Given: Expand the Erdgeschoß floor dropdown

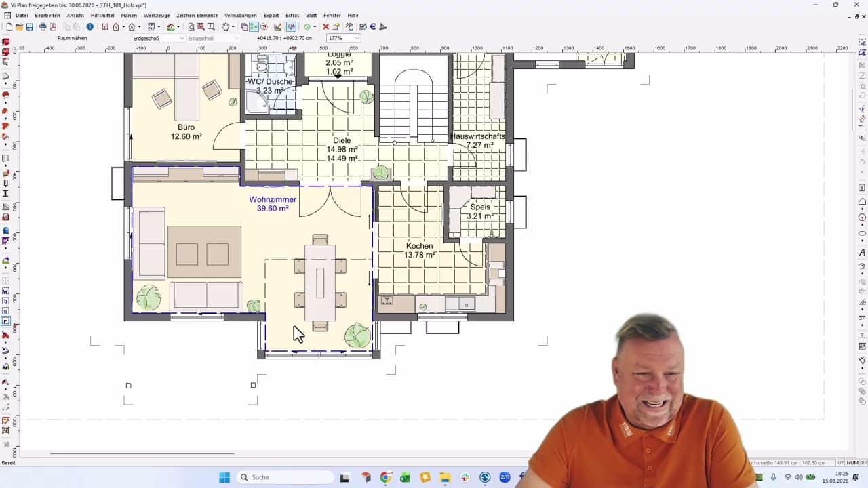Looking at the screenshot, I should coord(182,39).
